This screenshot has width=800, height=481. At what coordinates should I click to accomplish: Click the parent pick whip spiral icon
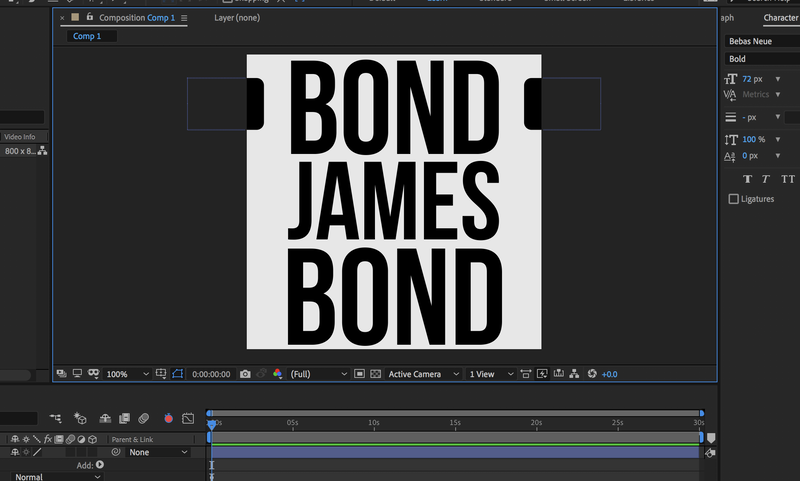tap(116, 452)
